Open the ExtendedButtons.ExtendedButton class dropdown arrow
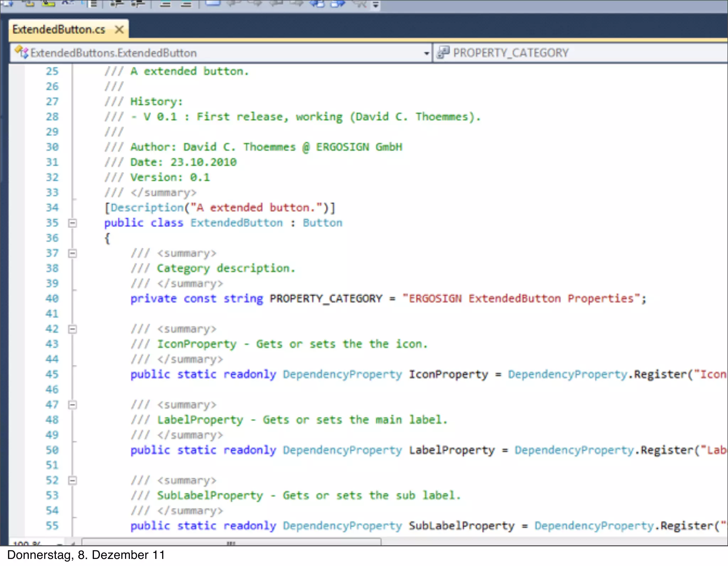The width and height of the screenshot is (728, 566). [x=426, y=53]
